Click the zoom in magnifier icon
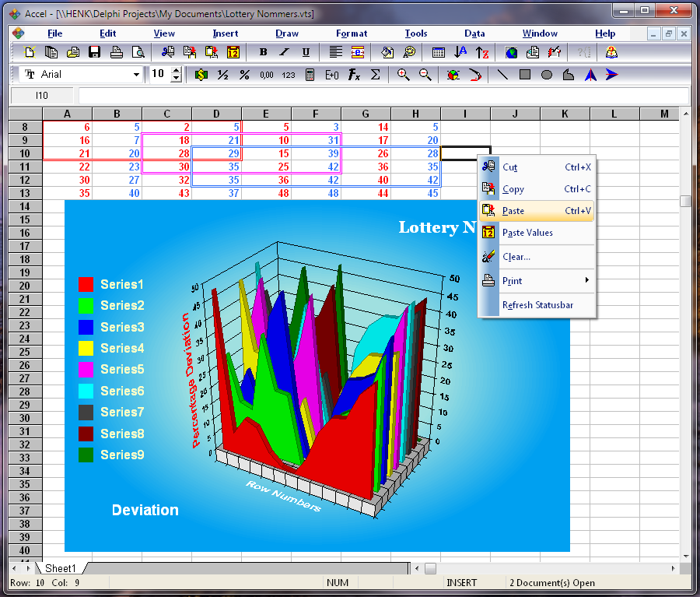This screenshot has width=700, height=597. click(403, 75)
